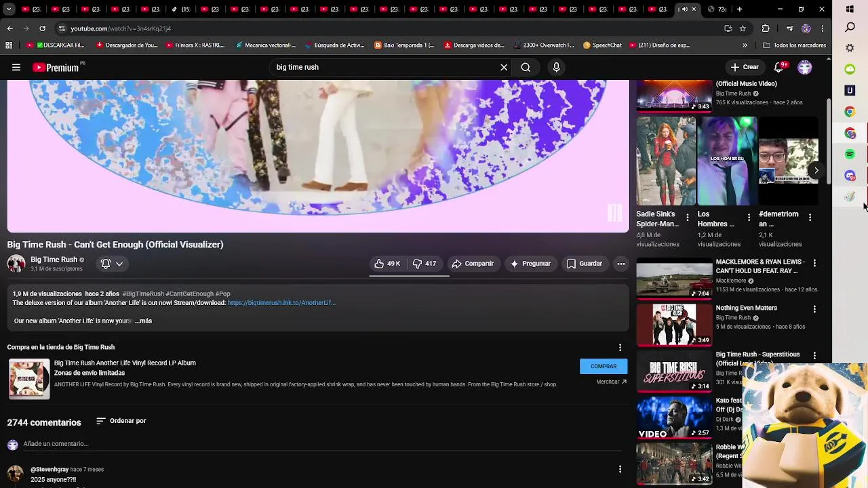Open options for #demetriom short
The height and width of the screenshot is (488, 868).
[x=810, y=218]
